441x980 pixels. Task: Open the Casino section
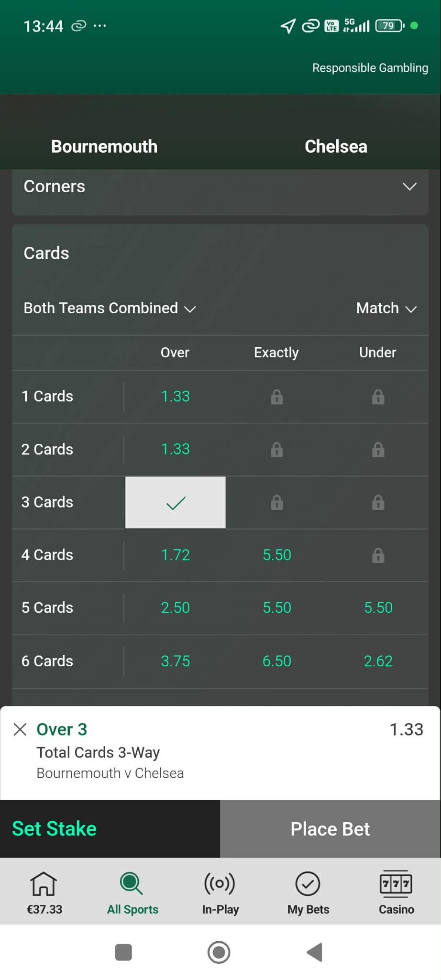coord(396,892)
